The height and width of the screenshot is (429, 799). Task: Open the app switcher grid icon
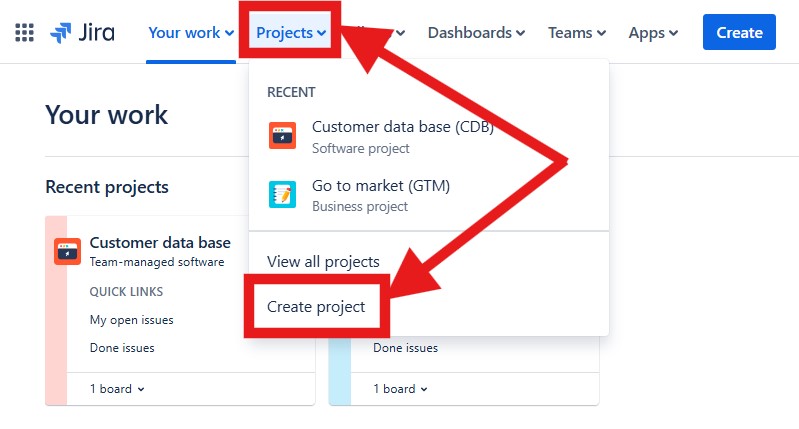[x=25, y=32]
